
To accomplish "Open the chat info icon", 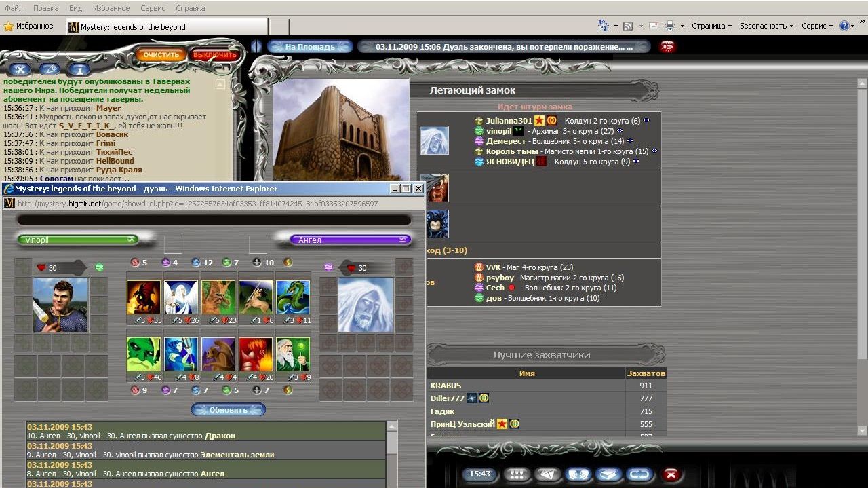I will (x=79, y=69).
